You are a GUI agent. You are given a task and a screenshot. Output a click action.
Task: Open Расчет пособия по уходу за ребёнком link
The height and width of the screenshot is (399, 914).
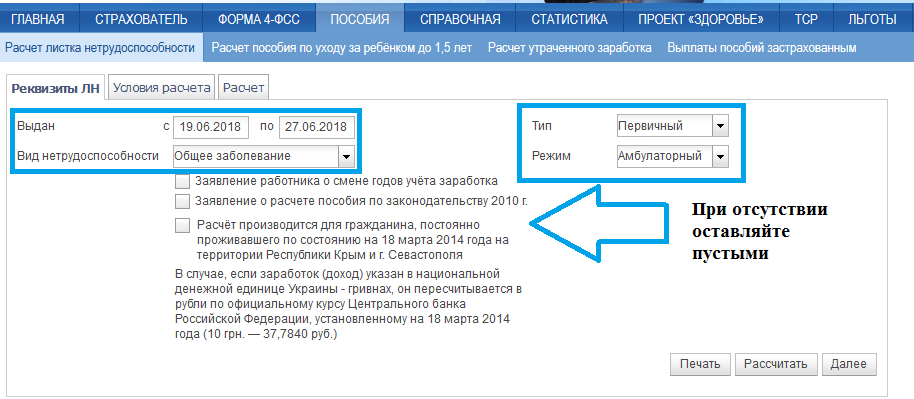click(342, 48)
